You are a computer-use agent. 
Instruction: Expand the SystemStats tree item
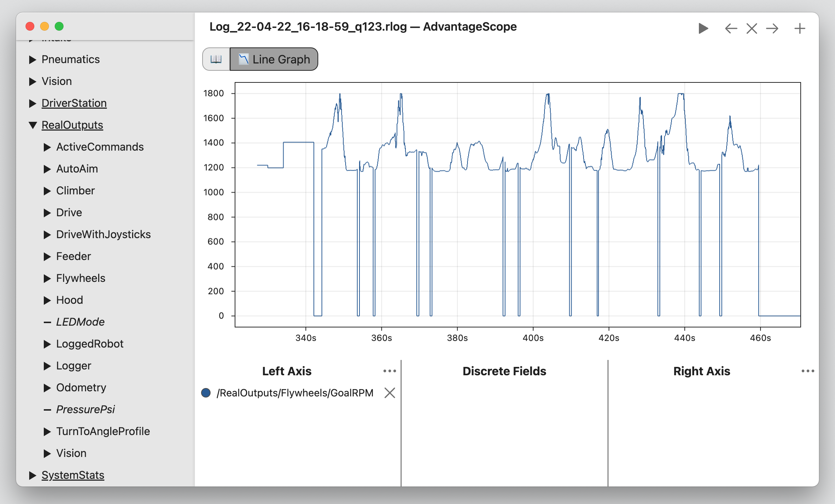33,475
